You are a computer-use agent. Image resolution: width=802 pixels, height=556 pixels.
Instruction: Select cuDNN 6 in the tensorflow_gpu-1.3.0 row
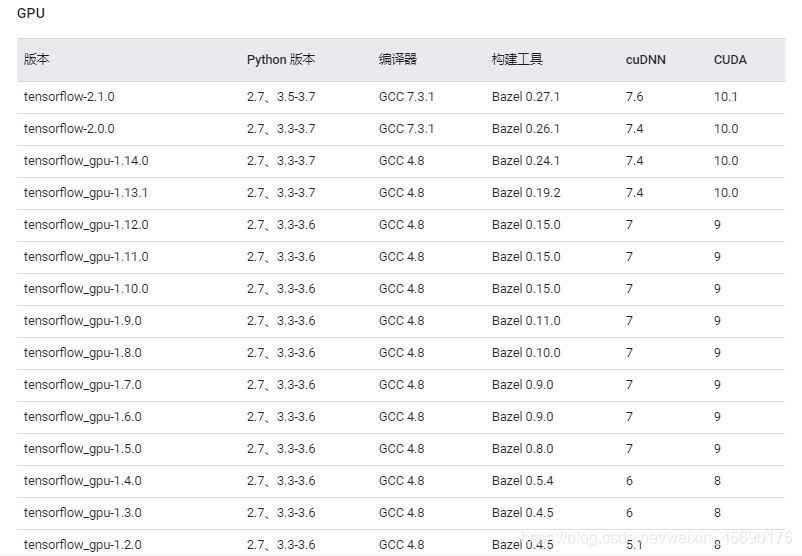point(629,513)
